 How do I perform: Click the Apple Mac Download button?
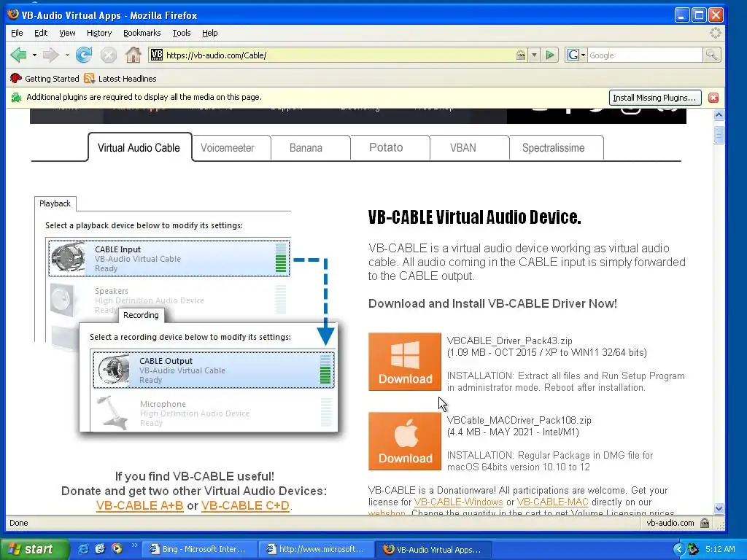[404, 441]
